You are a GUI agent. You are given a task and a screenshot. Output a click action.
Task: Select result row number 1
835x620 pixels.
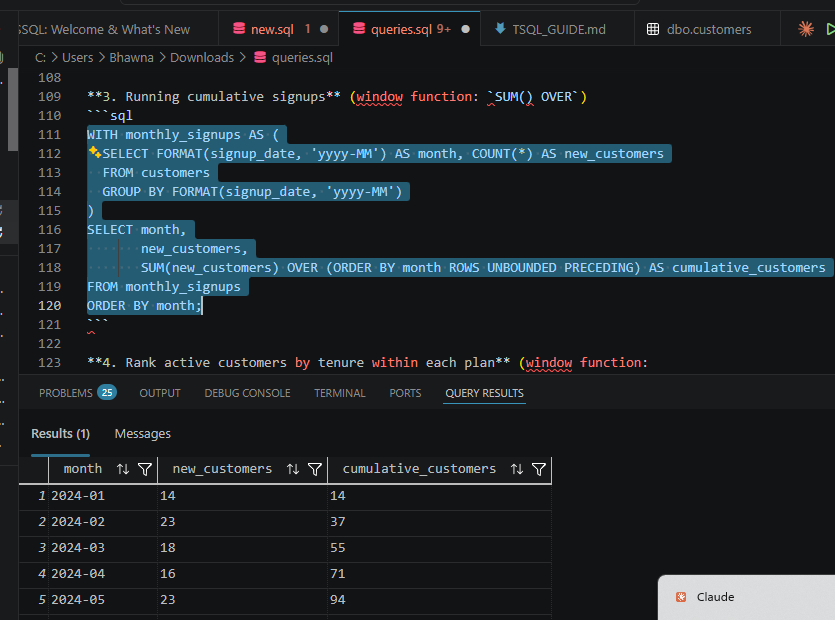tap(42, 496)
